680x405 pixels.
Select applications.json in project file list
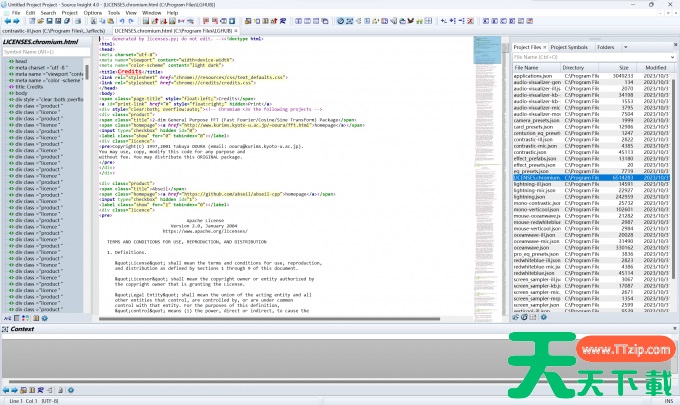(x=531, y=76)
